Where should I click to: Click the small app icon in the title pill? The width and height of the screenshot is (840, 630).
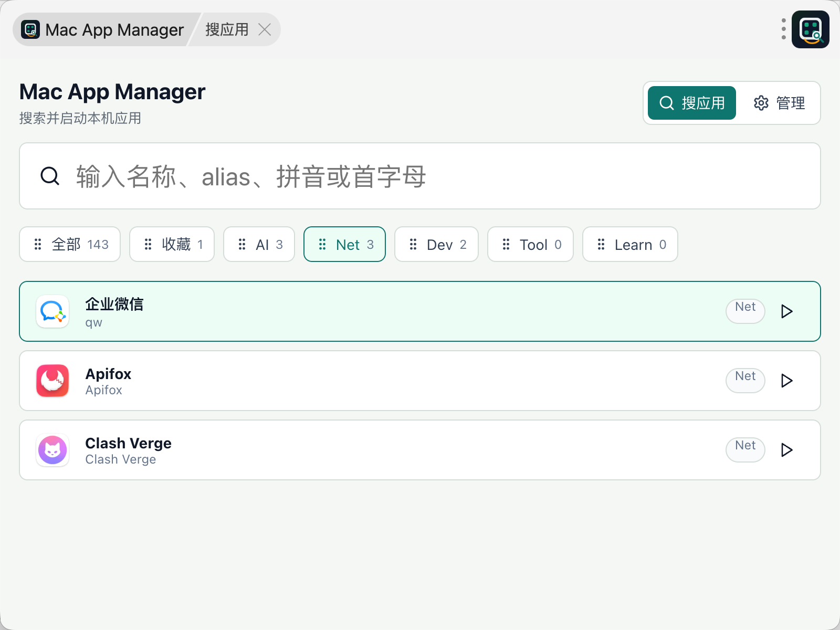pos(30,29)
